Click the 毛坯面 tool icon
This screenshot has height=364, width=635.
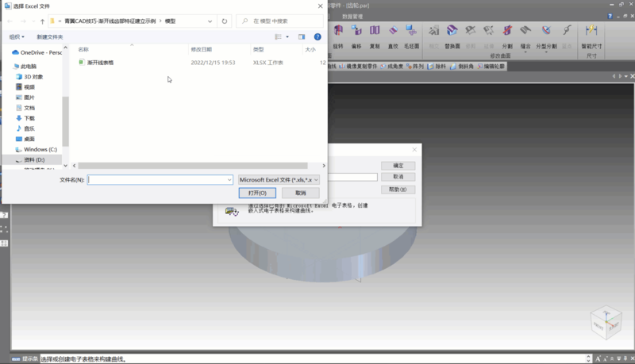(411, 33)
